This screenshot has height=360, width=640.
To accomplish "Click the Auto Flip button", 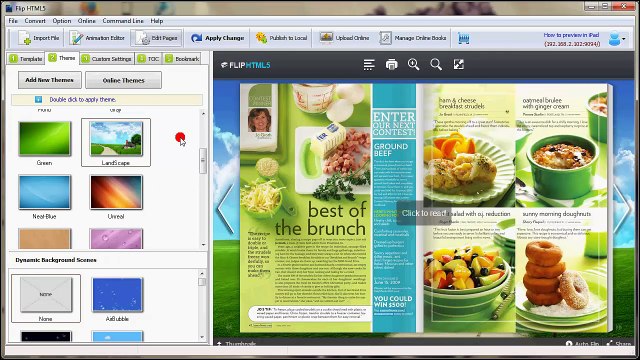I will 582,344.
